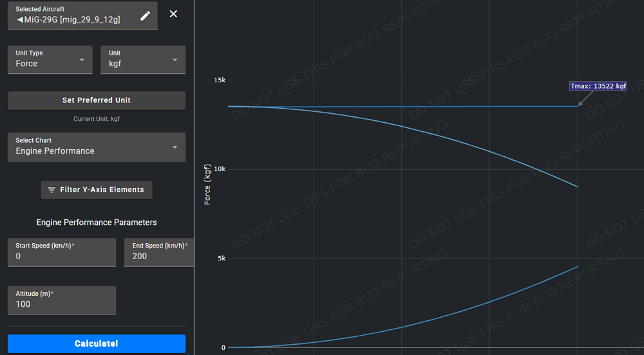This screenshot has width=644, height=355.
Task: Click the 5k y-axis tick label
Action: tap(221, 259)
